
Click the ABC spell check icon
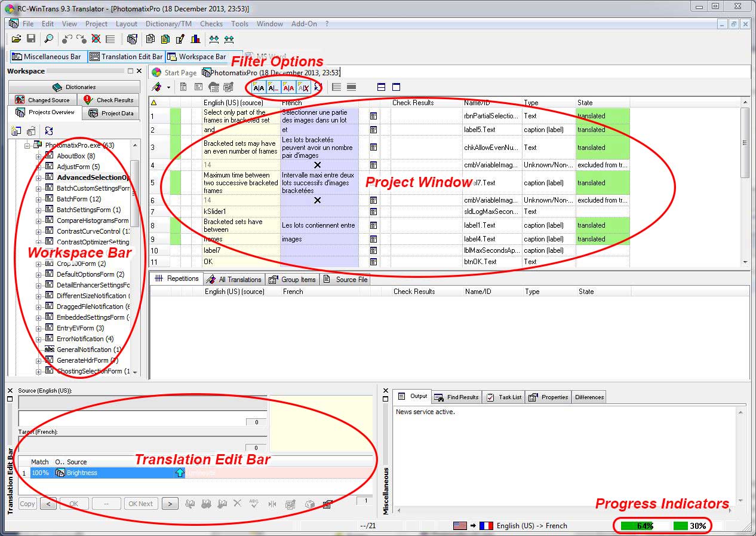point(254,504)
